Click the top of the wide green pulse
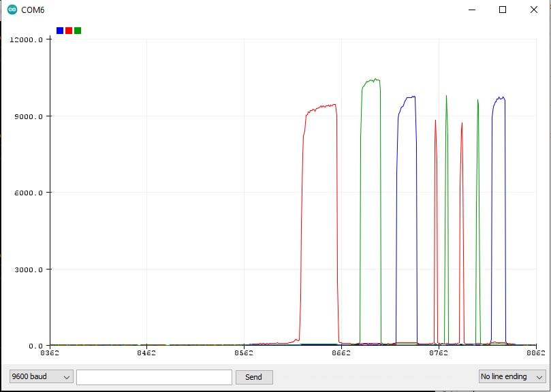The height and width of the screenshot is (392, 551). [371, 80]
